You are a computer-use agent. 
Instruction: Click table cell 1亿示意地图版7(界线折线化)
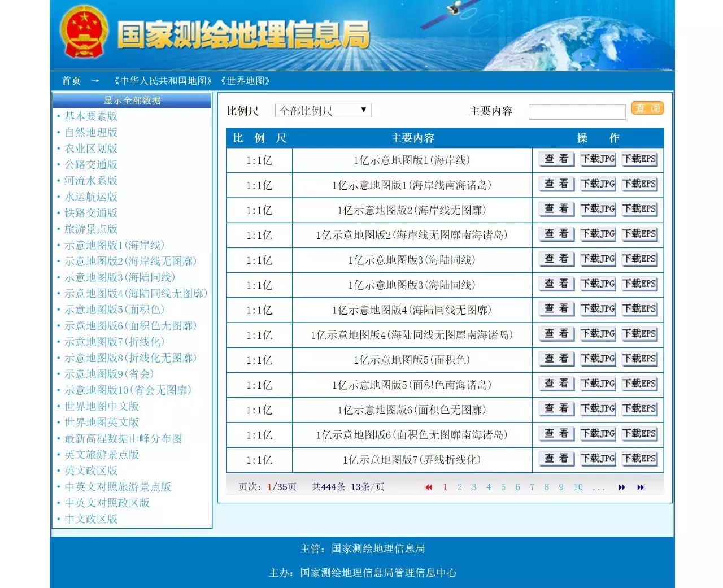tap(412, 460)
